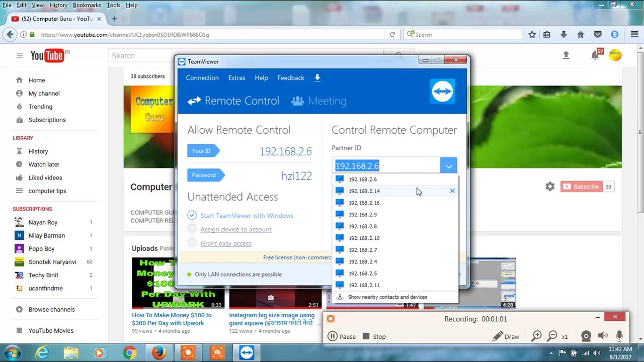Zoom in with recorder magnifier plus

pyautogui.click(x=537, y=336)
